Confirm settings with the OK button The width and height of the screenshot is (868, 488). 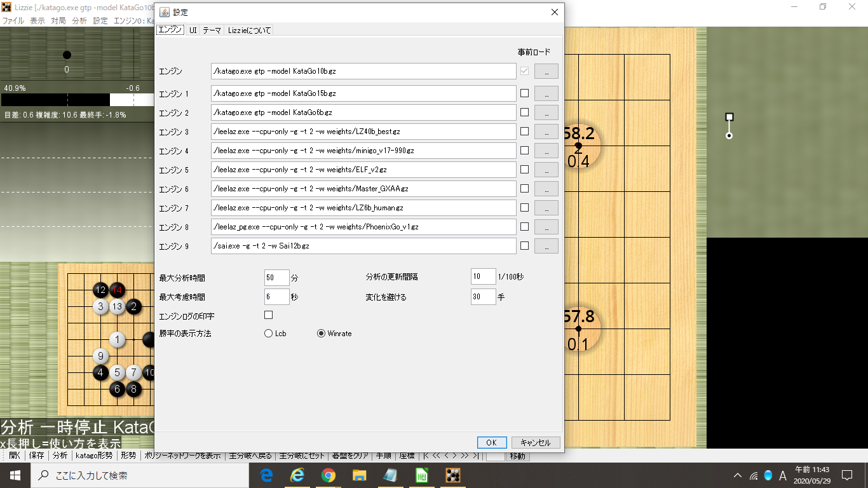(492, 443)
